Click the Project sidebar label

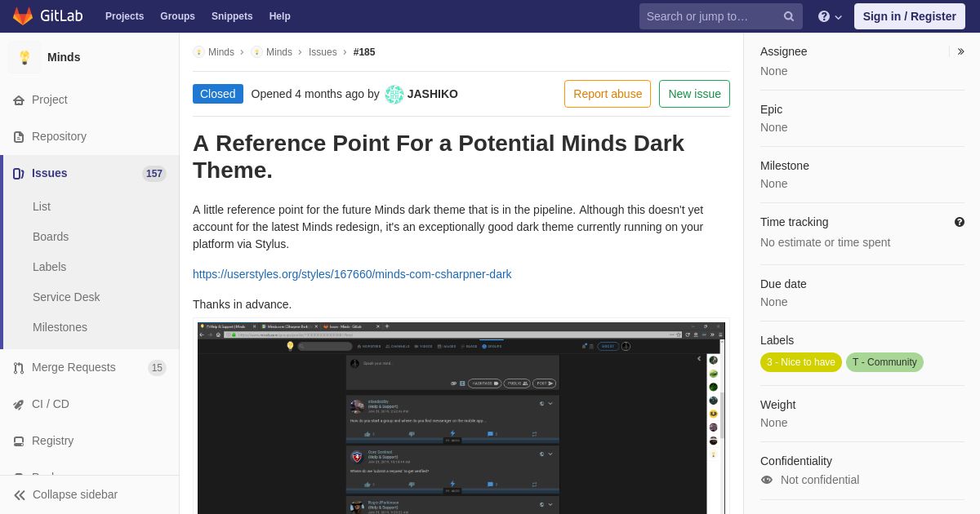50,100
